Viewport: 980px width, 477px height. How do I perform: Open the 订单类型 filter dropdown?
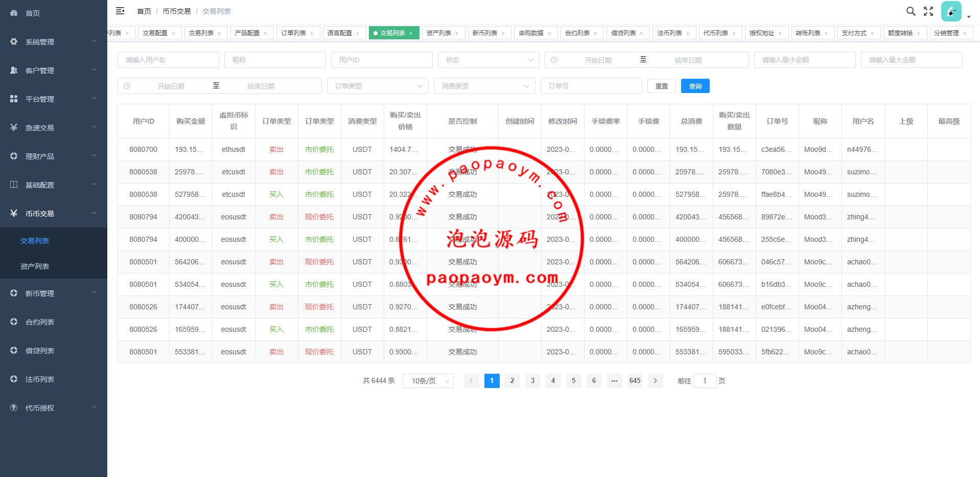[378, 86]
